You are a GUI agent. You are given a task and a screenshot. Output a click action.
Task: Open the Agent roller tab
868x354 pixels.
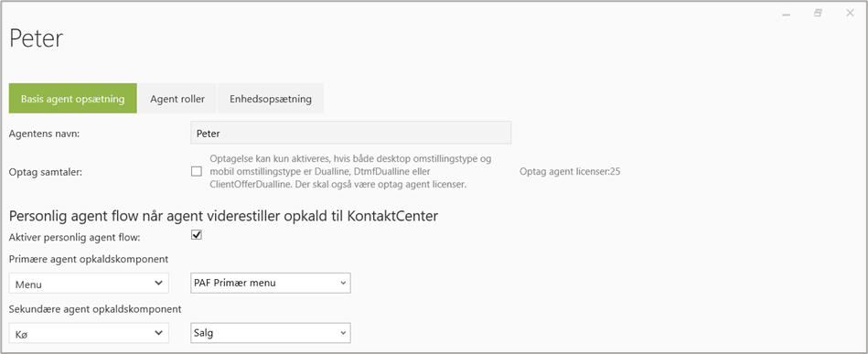(x=177, y=99)
